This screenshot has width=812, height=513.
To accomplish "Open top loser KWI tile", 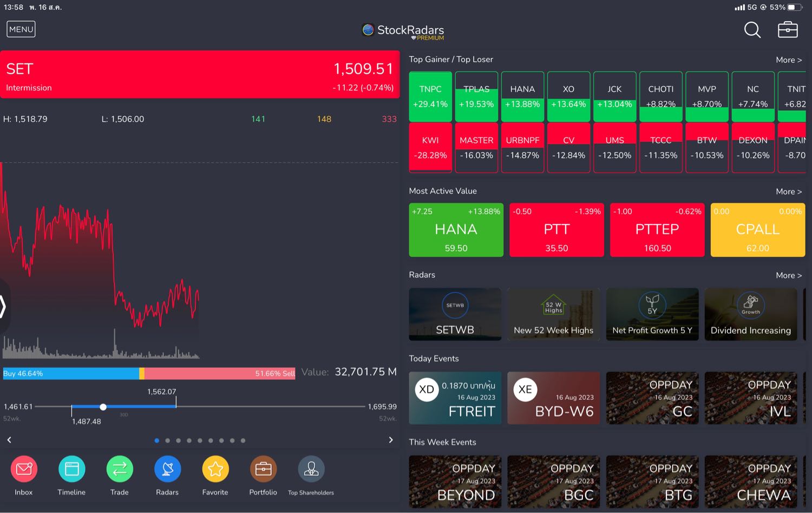I will [x=430, y=148].
